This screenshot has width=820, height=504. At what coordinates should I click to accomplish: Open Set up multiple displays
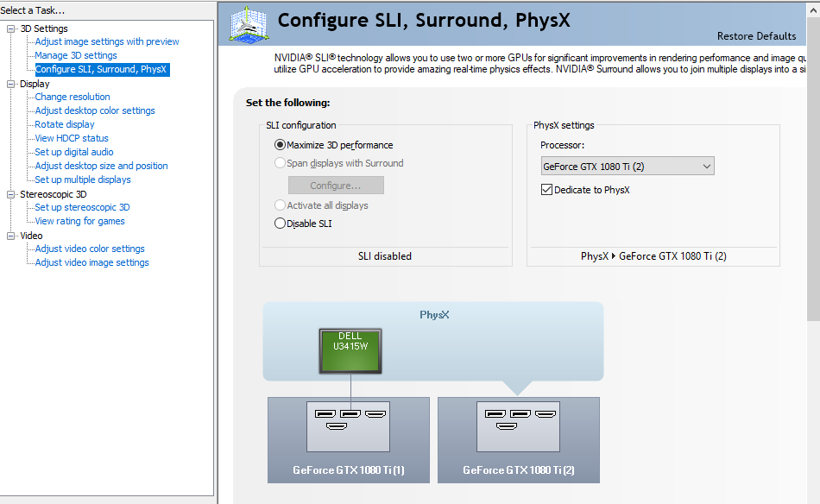tap(83, 180)
